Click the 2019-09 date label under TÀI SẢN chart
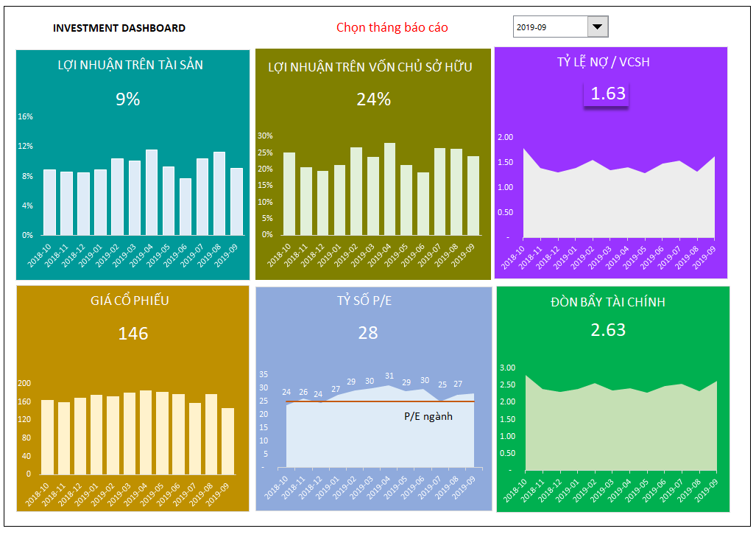This screenshot has height=537, width=756. pyautogui.click(x=226, y=255)
